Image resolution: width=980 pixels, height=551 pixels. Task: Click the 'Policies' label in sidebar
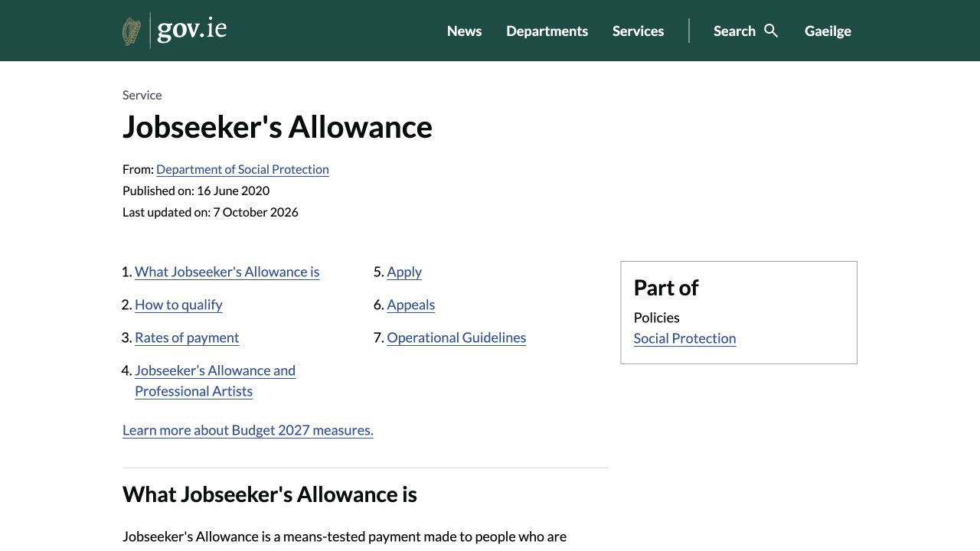(656, 318)
